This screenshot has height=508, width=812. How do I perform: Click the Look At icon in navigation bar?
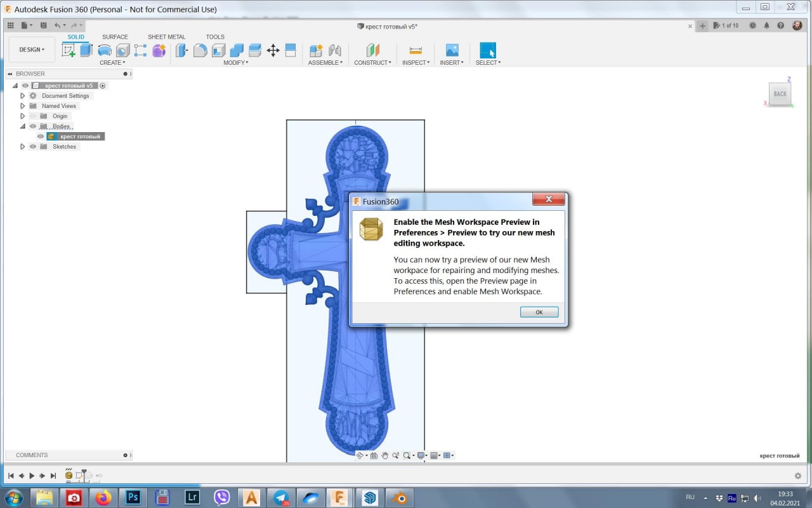click(374, 455)
